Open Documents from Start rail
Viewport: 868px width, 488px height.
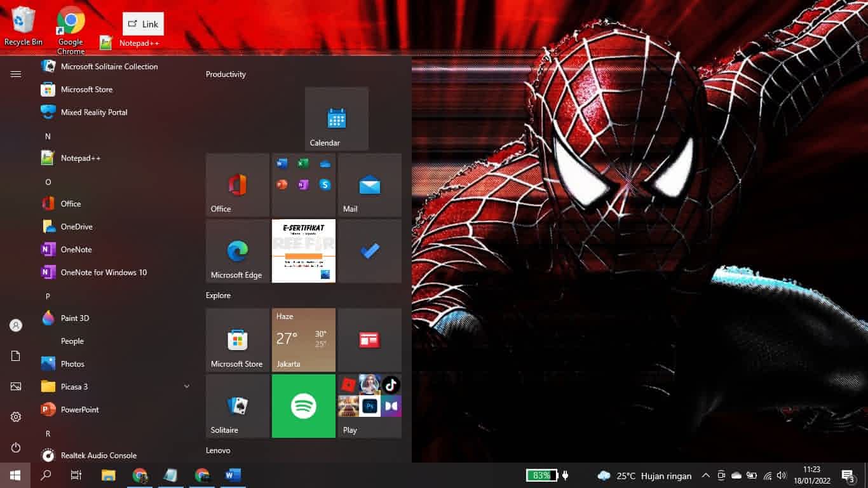[16, 356]
